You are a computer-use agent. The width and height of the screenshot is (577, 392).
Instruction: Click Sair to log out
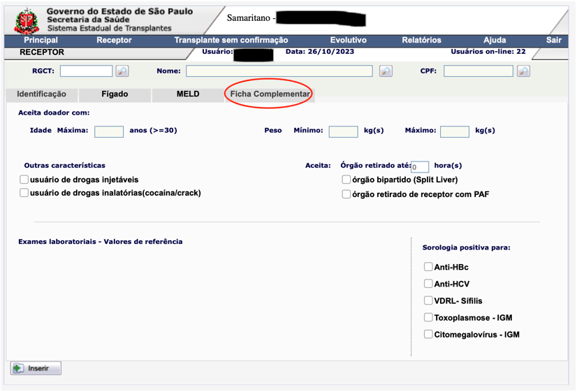553,41
